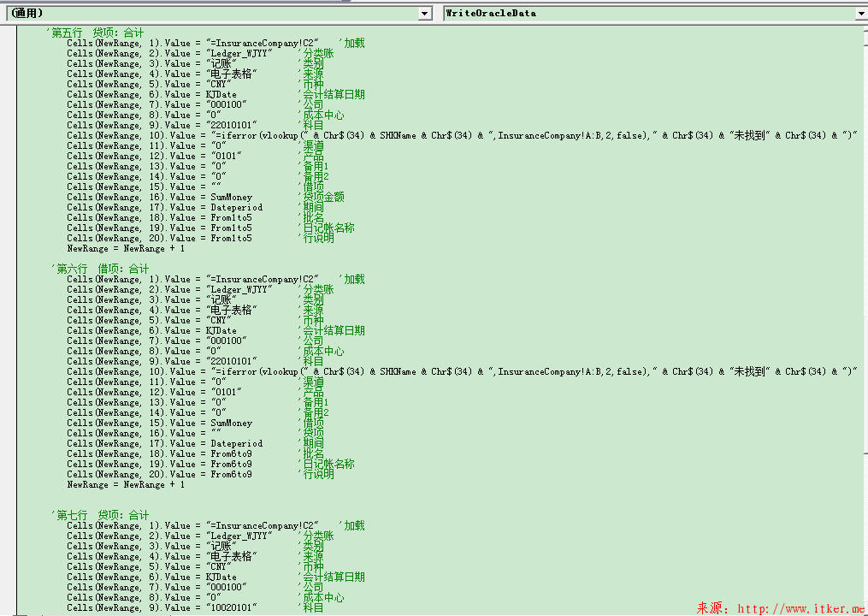Place cursor on '第七行 贷项: 合计 comment
Viewport: 868px width, 616px height.
coord(100,515)
